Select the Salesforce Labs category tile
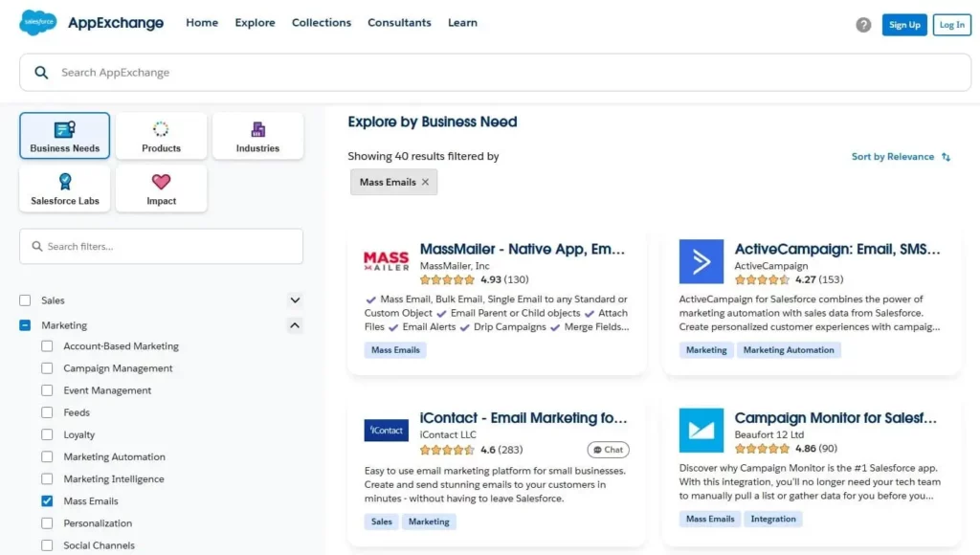The height and width of the screenshot is (555, 980). click(x=64, y=189)
